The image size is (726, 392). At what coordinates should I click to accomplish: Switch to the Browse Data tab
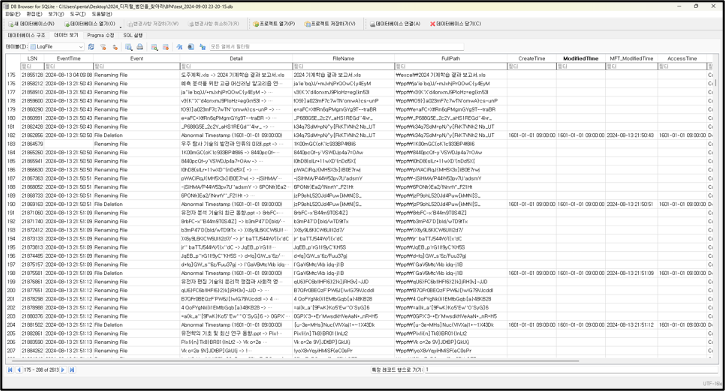coord(66,35)
